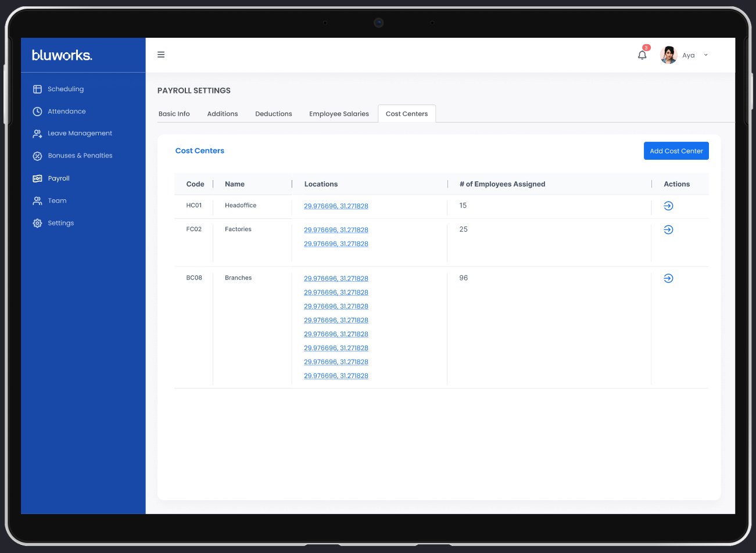Switch to the Basic Info tab

[174, 114]
